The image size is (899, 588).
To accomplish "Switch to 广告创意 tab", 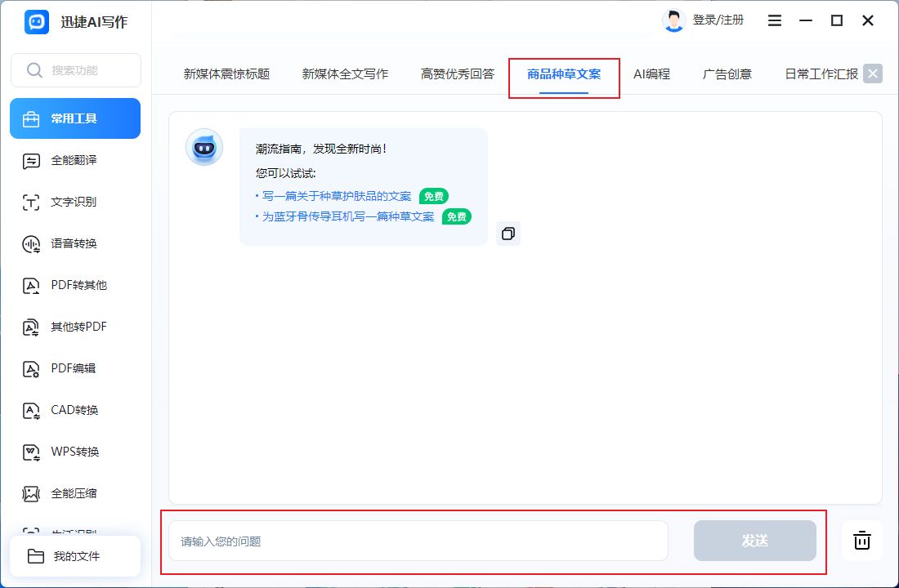I will (x=727, y=74).
